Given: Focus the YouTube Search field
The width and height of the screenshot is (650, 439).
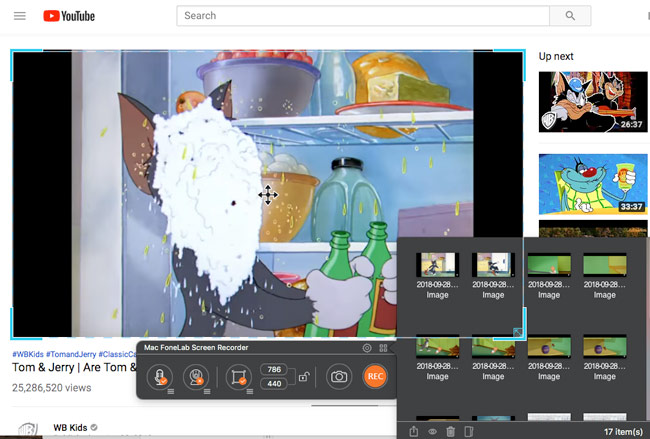Looking at the screenshot, I should (x=363, y=16).
